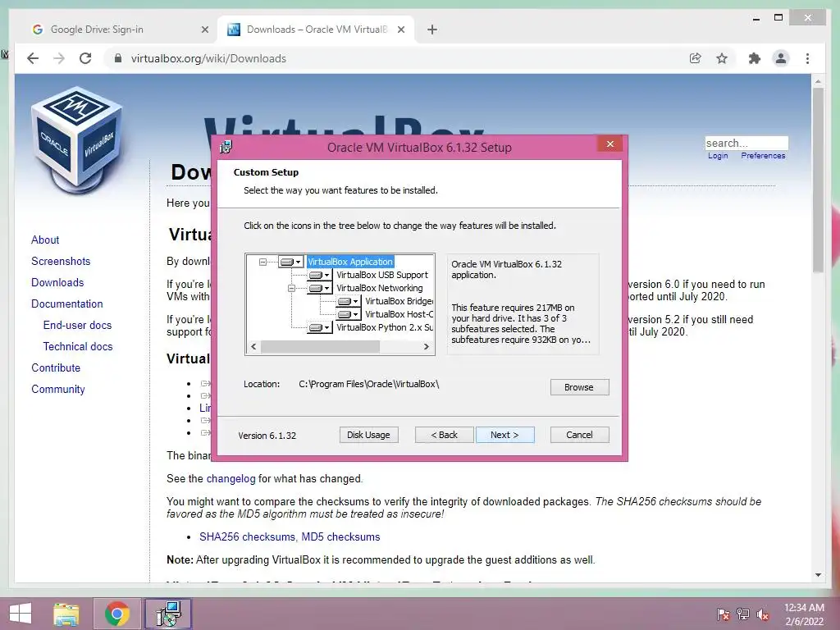Select VirtualBox Networking tree item
840x630 pixels.
pos(379,288)
